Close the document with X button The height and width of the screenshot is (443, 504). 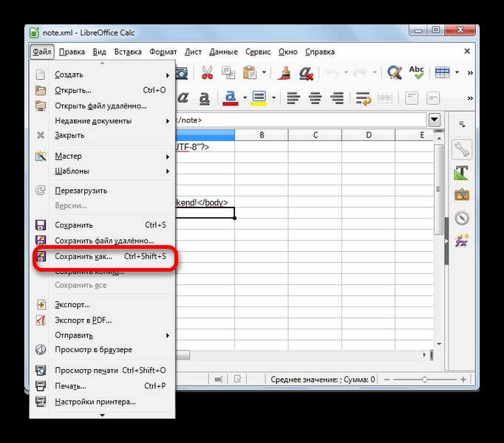pyautogui.click(x=467, y=51)
